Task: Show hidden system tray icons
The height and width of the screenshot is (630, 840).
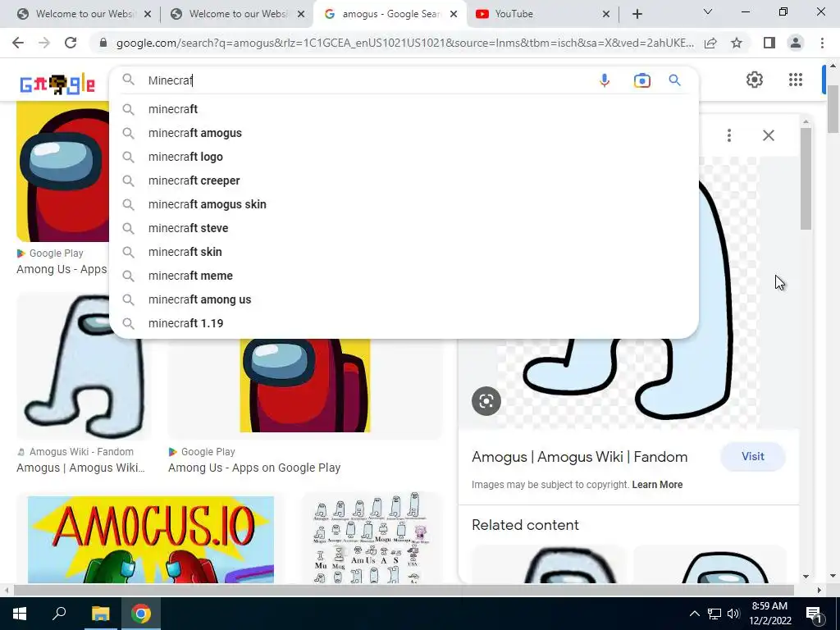Action: pos(694,614)
